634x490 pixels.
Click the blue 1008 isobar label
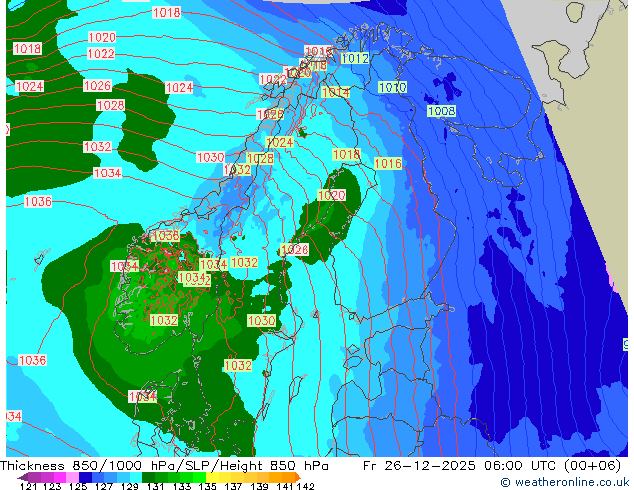[442, 111]
